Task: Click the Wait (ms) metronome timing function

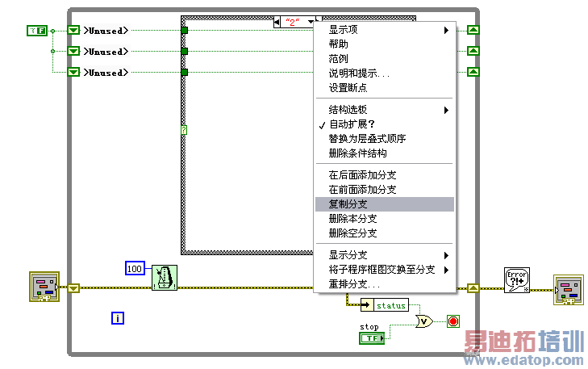Action: 165,278
